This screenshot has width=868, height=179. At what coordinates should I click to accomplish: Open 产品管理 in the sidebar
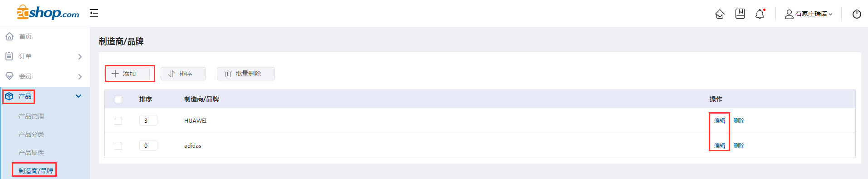click(31, 116)
